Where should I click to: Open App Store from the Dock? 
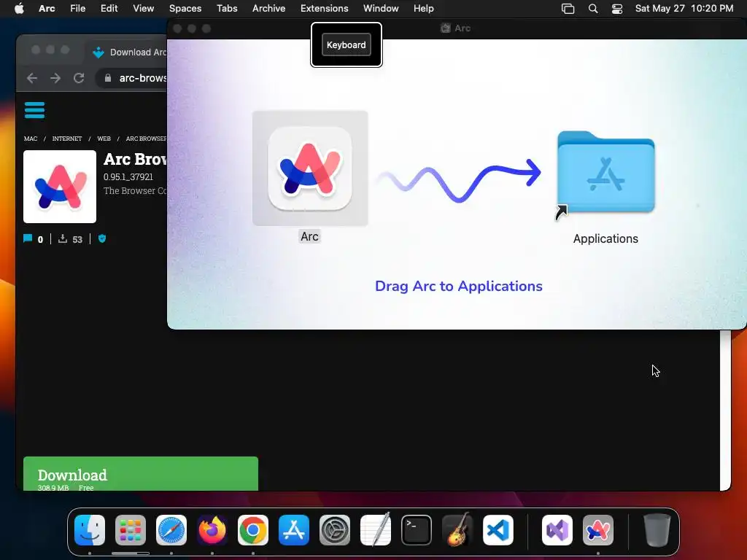[x=294, y=530]
